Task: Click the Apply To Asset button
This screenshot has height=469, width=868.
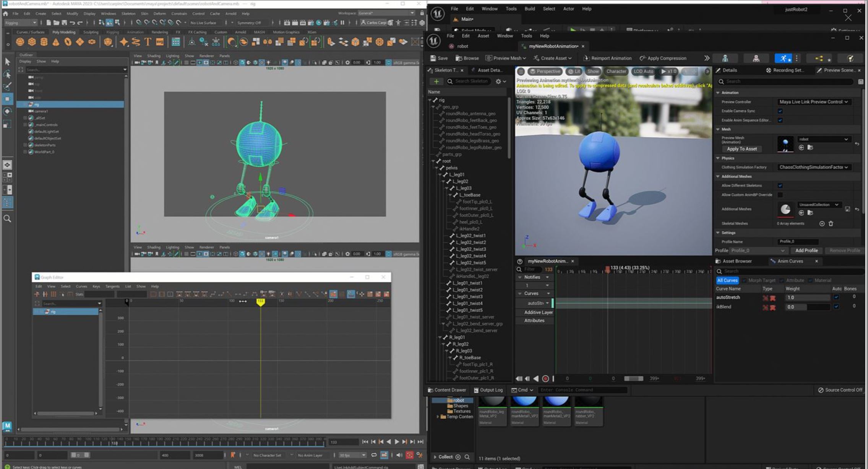Action: coord(741,149)
